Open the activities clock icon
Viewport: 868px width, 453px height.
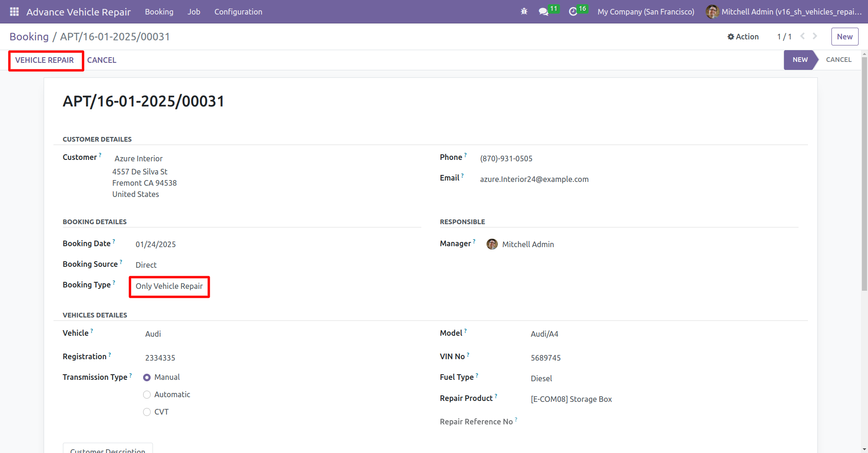pos(573,12)
